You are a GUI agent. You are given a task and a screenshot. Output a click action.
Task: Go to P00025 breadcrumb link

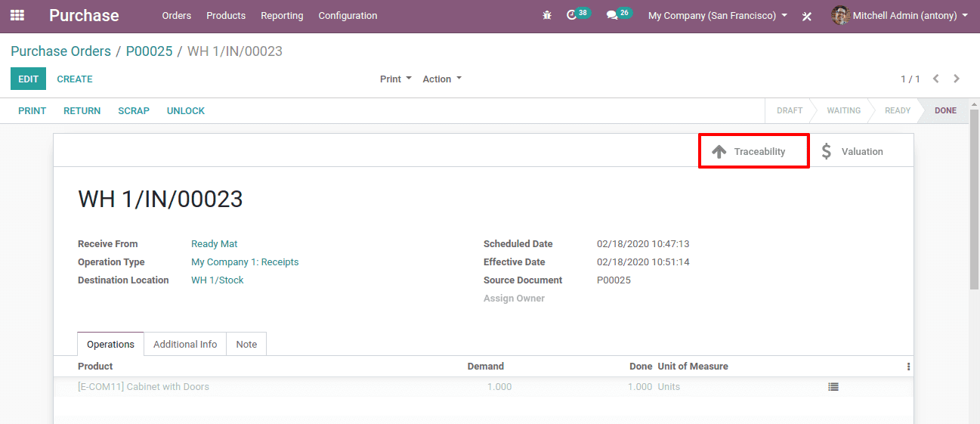[149, 51]
